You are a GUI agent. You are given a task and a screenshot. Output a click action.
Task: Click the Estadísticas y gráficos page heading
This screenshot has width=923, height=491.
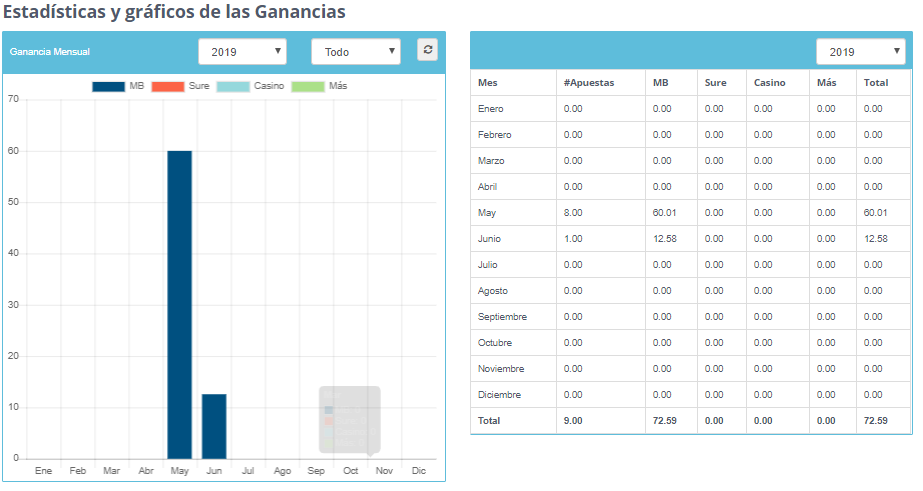point(174,12)
